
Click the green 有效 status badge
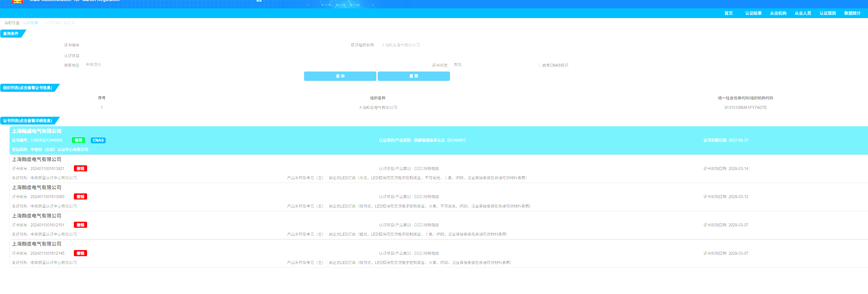click(78, 140)
